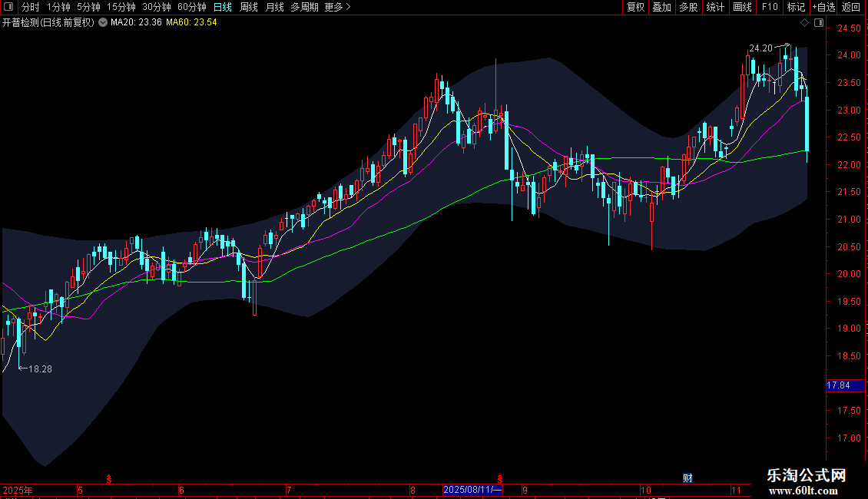Click the 20.00 price axis label
This screenshot has width=868, height=499.
[849, 274]
